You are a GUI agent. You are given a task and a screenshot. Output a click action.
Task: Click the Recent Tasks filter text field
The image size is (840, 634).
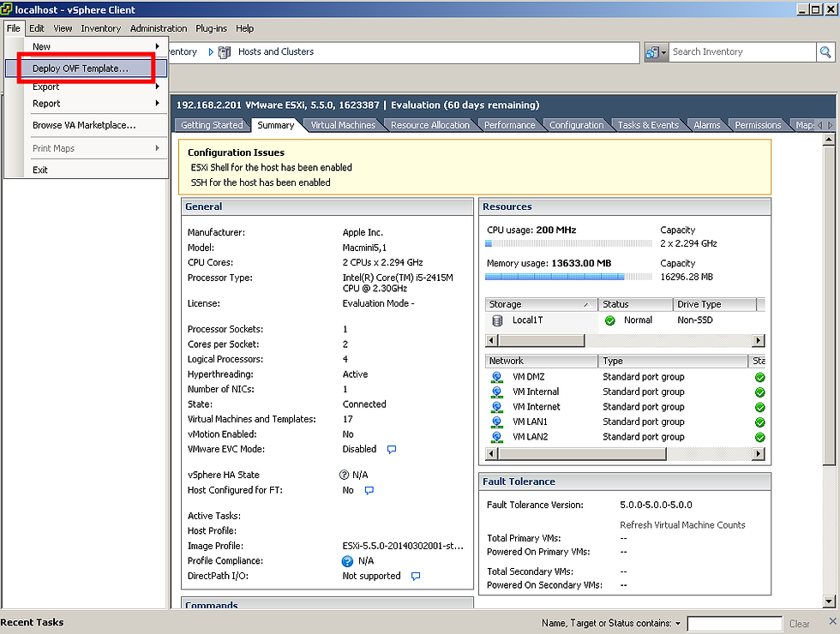[735, 624]
